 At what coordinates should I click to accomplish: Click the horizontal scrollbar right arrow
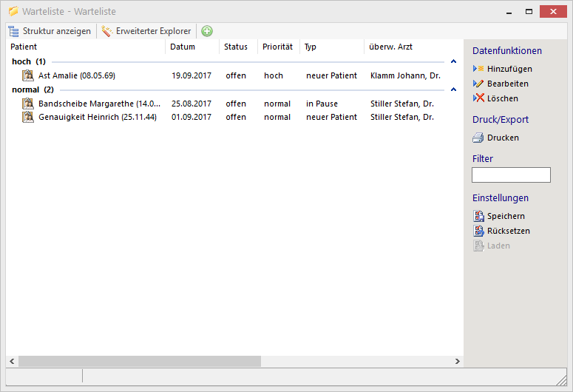click(x=458, y=362)
